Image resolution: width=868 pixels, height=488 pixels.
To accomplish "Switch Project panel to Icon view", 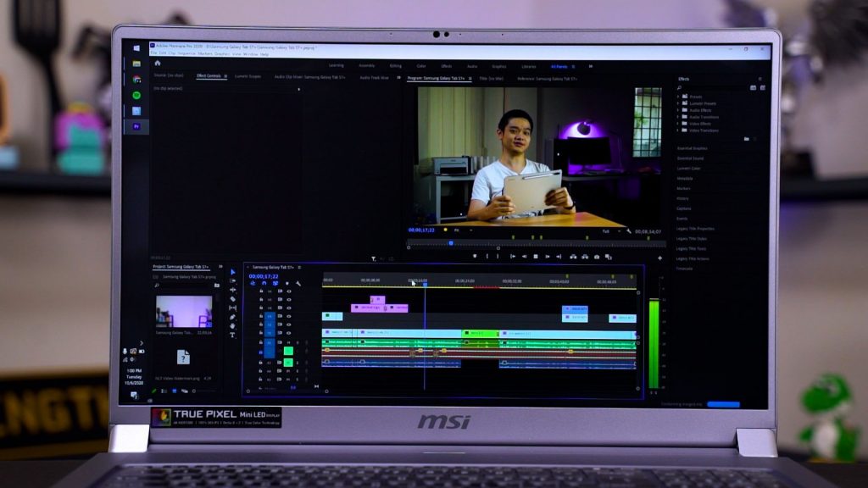I will coord(174,391).
